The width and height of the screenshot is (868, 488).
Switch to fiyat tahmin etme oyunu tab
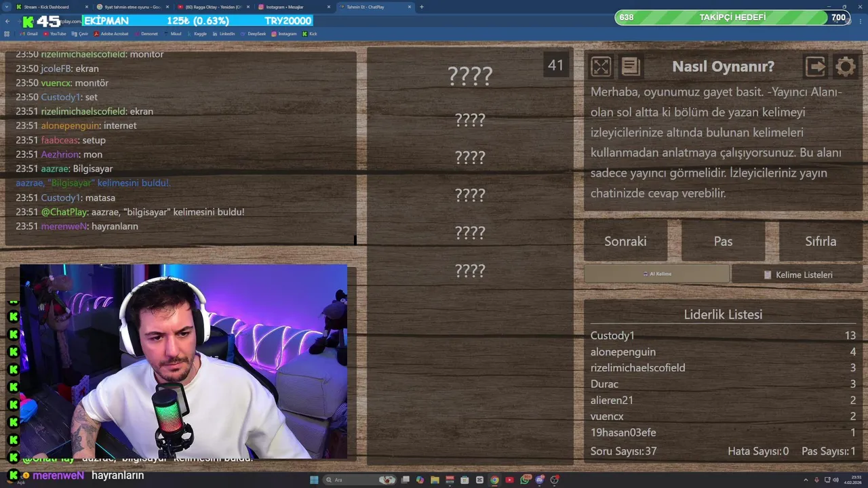tap(133, 7)
